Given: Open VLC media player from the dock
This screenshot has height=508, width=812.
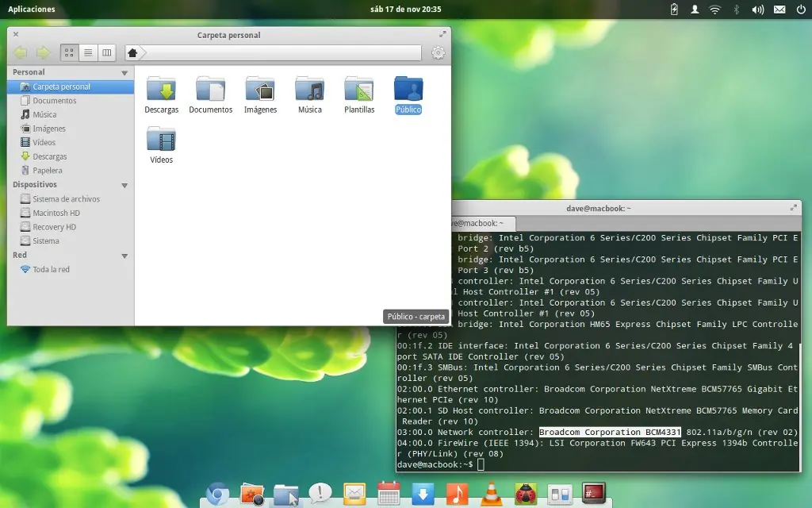Looking at the screenshot, I should click(x=490, y=492).
